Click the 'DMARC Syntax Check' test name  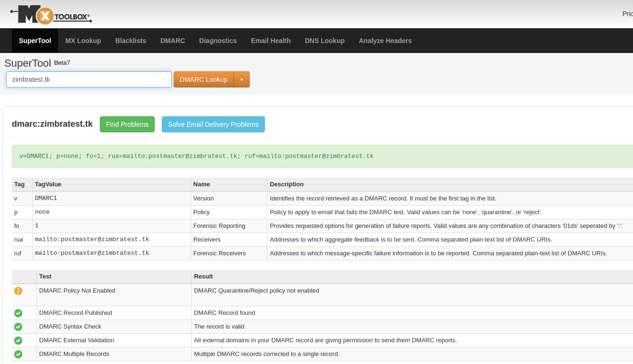pos(70,327)
